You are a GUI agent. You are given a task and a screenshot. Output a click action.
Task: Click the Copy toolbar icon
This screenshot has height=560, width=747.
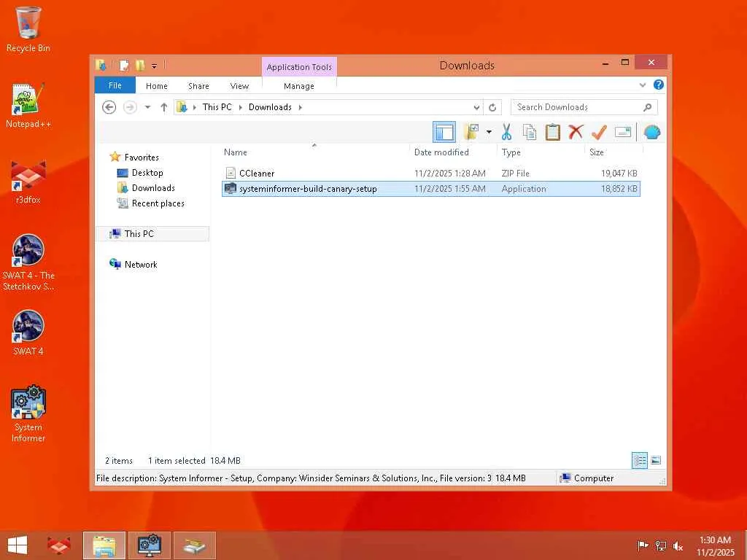(x=530, y=132)
